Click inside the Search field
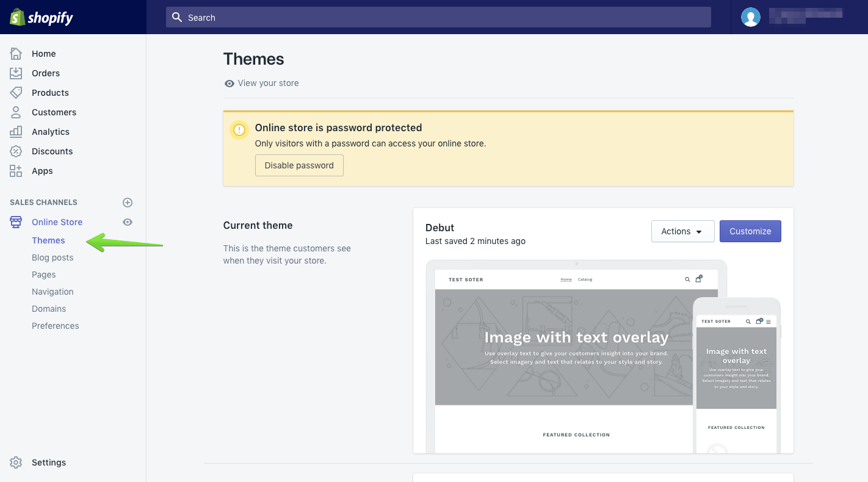 [438, 17]
